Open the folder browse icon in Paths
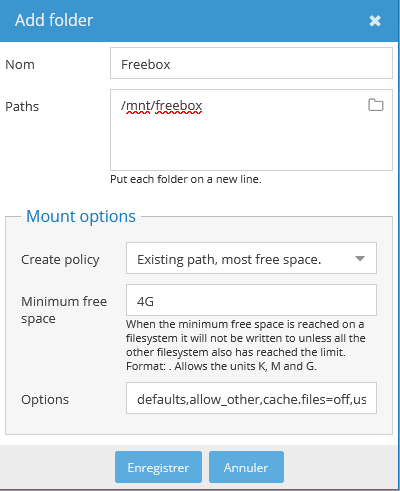This screenshot has height=491, width=400. 376,105
